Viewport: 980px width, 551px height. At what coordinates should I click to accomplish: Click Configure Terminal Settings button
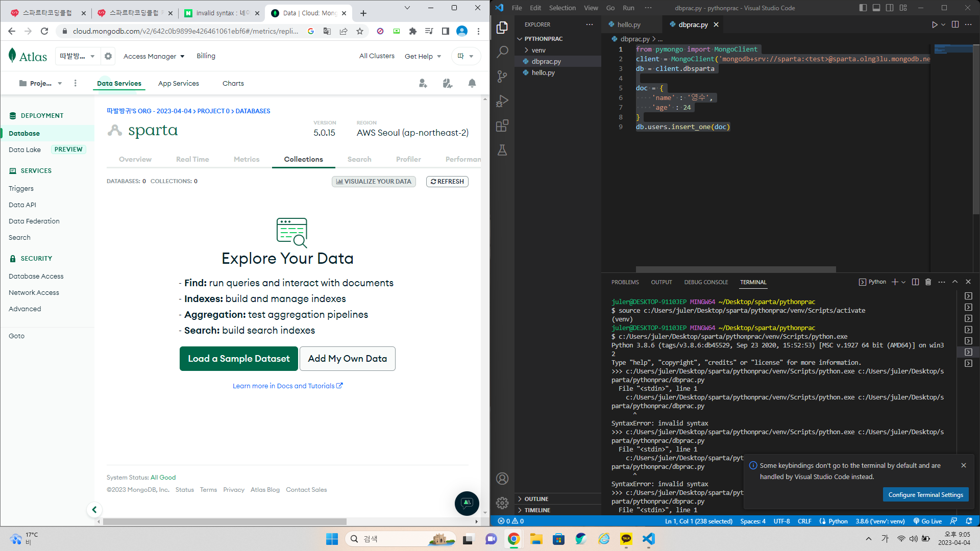pos(925,494)
